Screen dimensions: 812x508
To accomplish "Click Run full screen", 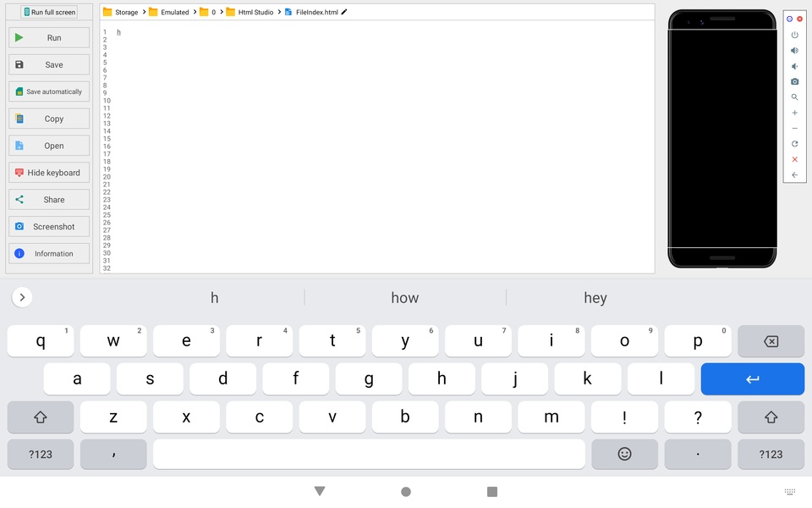I will coord(49,12).
